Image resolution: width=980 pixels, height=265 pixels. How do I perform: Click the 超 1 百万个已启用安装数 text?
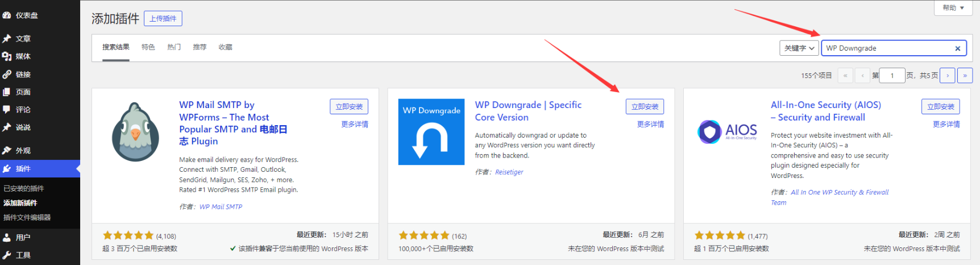click(732, 249)
